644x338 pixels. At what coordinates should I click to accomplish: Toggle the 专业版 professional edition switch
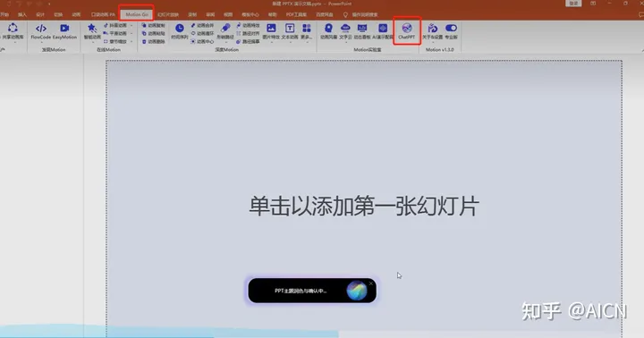[451, 31]
